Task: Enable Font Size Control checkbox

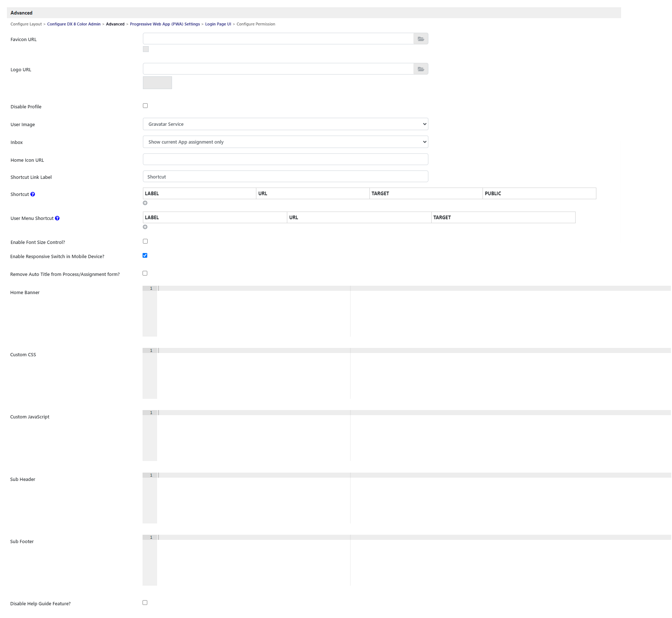Action: click(145, 241)
